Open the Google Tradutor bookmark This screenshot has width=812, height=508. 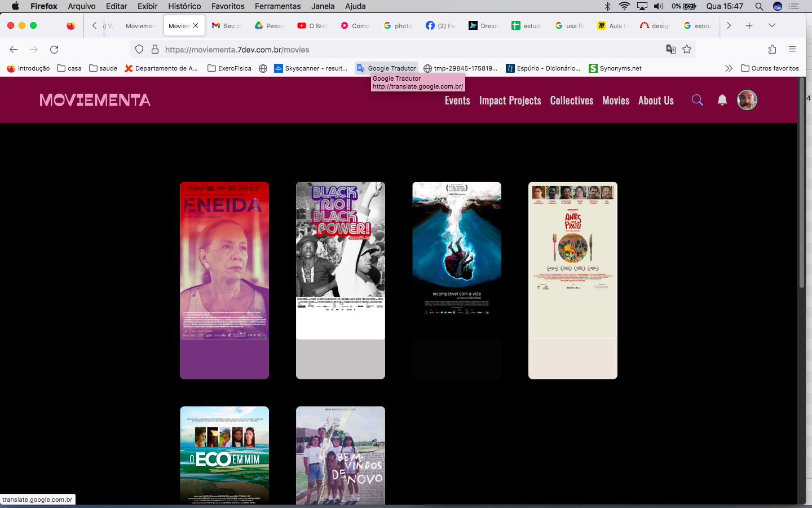(387, 68)
